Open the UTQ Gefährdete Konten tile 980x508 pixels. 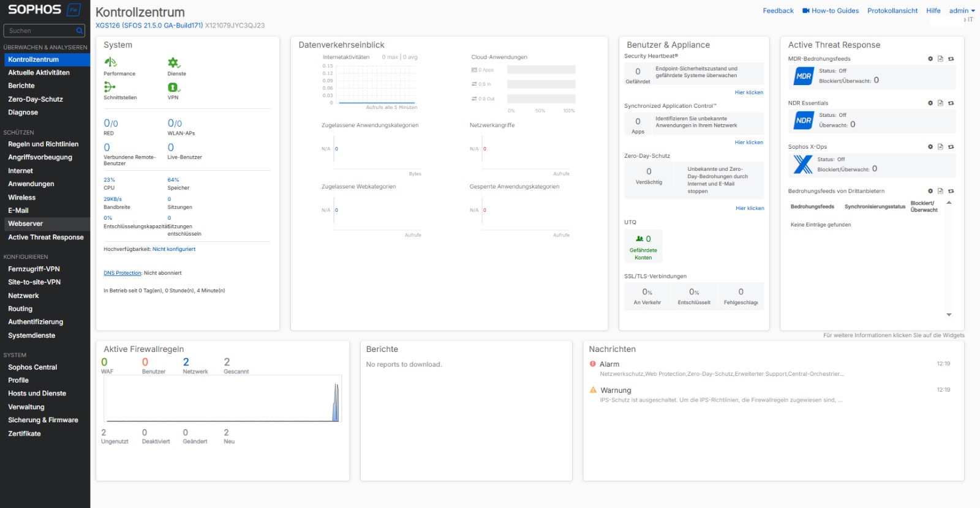(643, 246)
